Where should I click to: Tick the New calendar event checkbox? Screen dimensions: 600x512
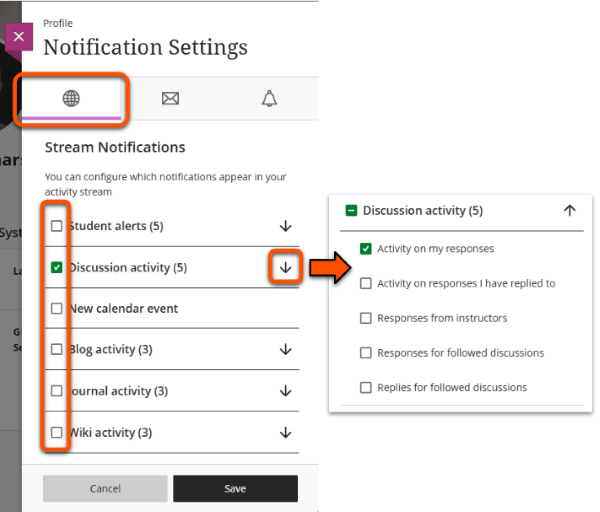[x=57, y=308]
